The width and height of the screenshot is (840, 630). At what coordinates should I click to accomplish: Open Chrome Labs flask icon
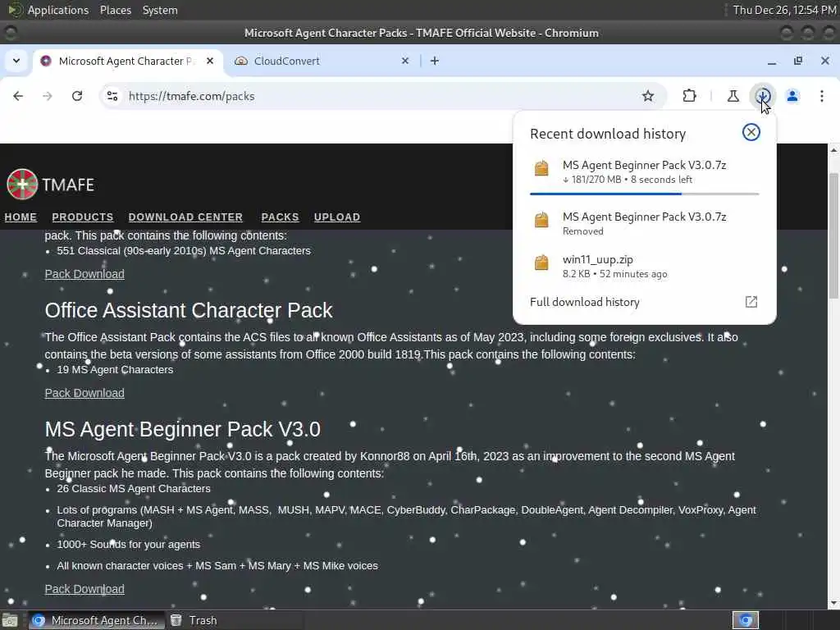733,96
